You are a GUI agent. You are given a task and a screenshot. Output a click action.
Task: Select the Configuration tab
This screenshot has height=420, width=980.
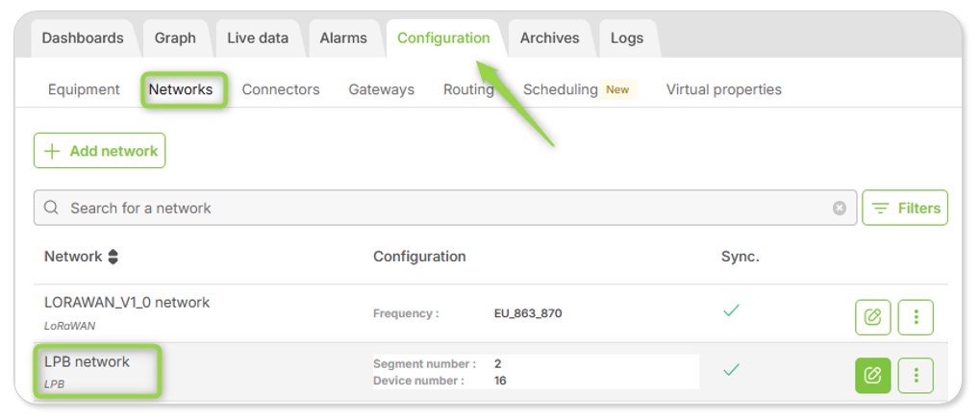click(443, 38)
